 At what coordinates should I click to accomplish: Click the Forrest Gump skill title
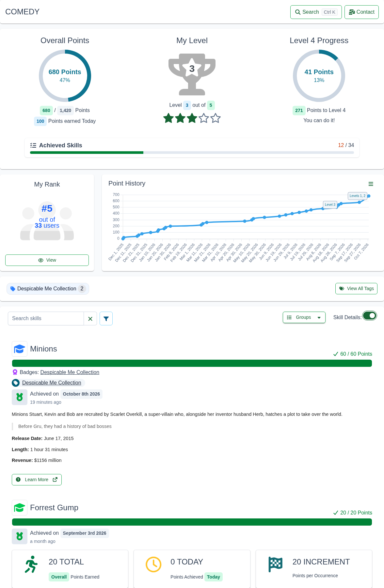click(54, 508)
